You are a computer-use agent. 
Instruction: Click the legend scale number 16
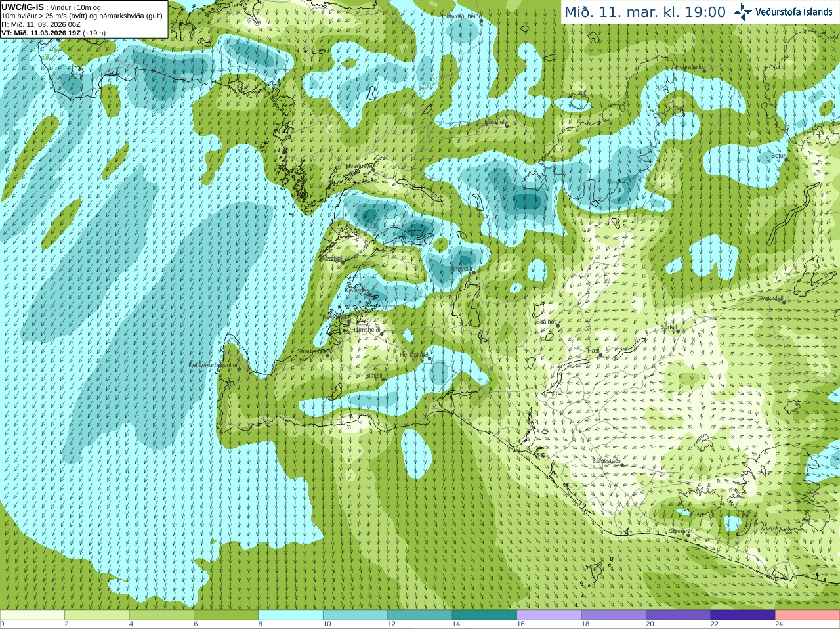[520, 624]
